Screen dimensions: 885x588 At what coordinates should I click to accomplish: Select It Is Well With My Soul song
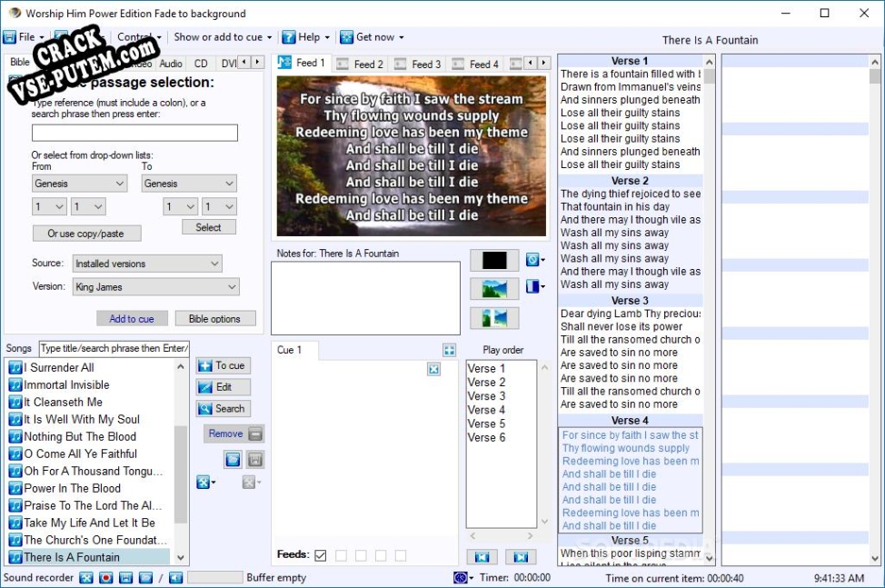pyautogui.click(x=81, y=419)
